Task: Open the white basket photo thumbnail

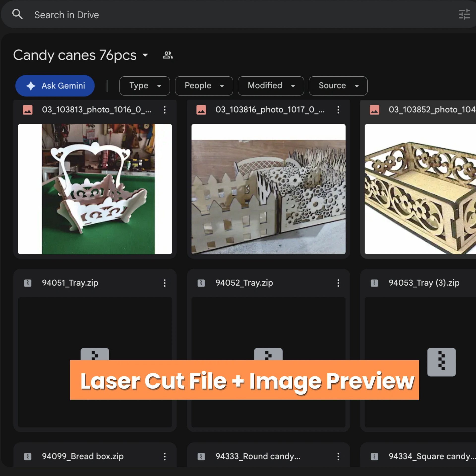Action: [95, 189]
